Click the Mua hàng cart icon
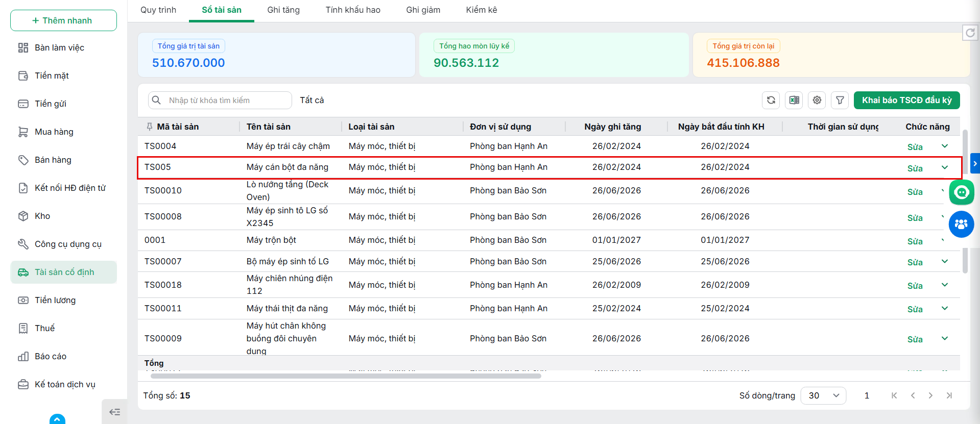The width and height of the screenshot is (980, 424). (23, 132)
